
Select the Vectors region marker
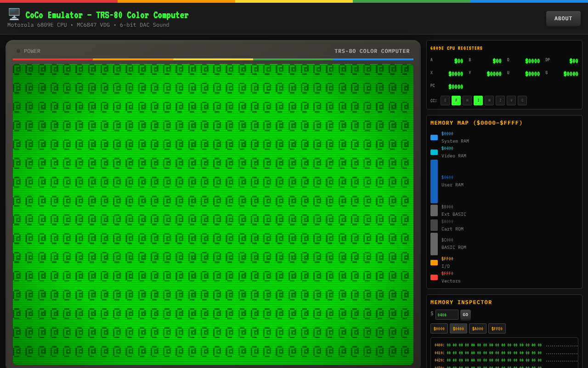(434, 277)
